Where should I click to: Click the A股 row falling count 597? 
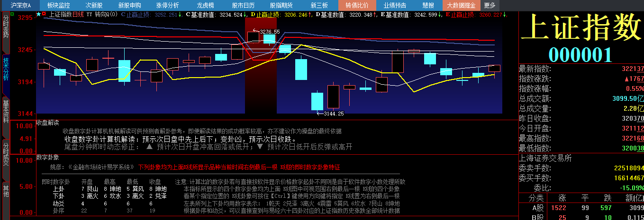[x=606, y=207]
